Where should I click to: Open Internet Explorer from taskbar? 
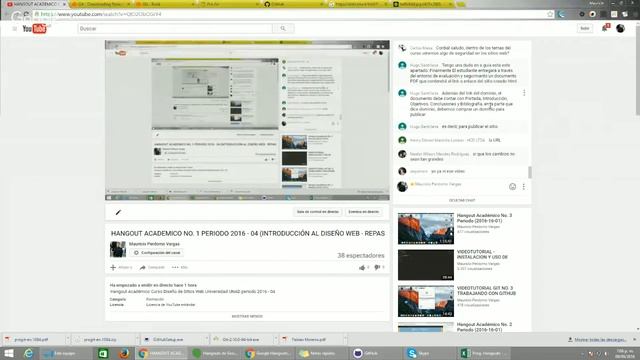[x=28, y=353]
